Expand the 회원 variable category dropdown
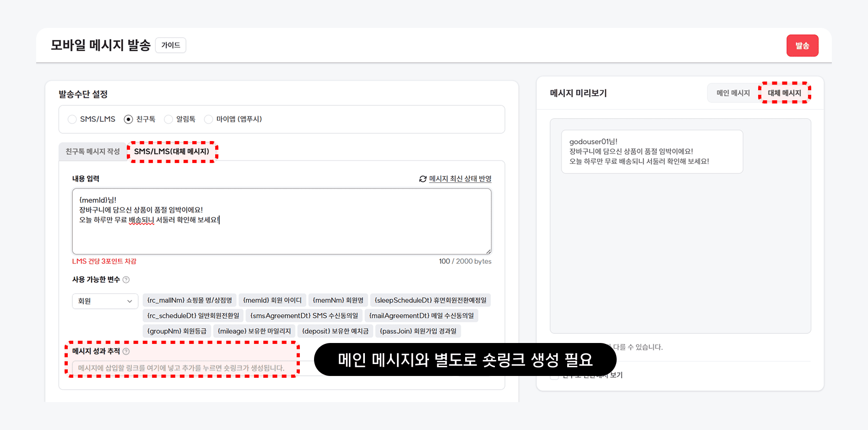The height and width of the screenshot is (430, 868). 105,301
